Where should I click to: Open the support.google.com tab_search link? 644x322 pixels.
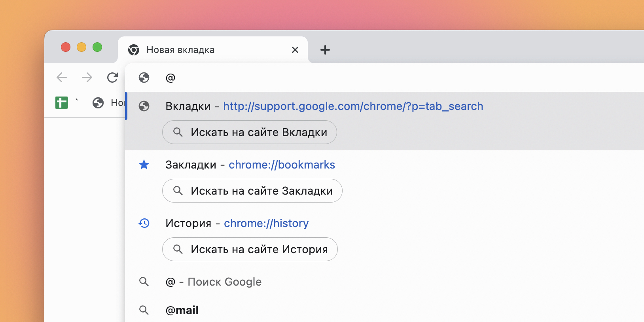pos(353,106)
